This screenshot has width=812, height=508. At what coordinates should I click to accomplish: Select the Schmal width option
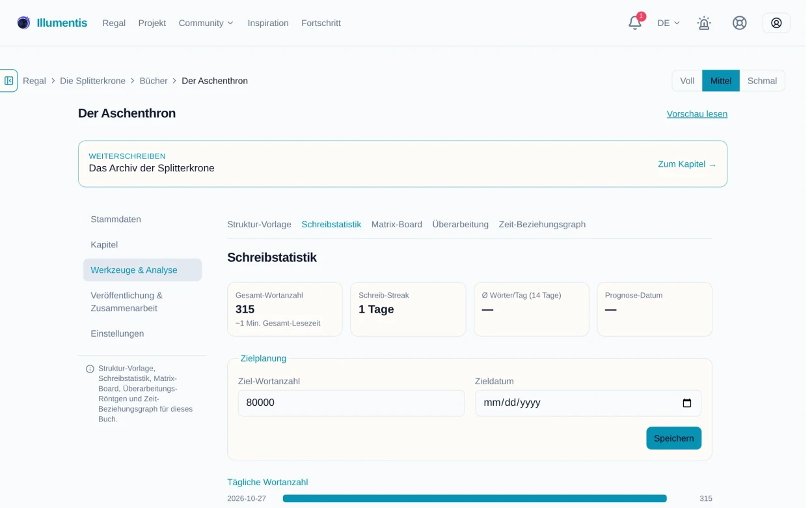762,81
